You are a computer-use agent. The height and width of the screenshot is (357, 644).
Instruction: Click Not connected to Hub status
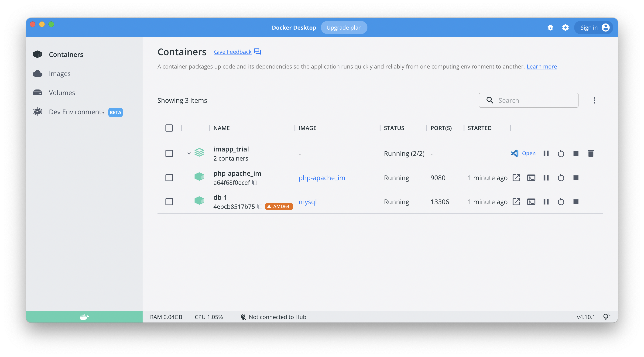pos(273,317)
